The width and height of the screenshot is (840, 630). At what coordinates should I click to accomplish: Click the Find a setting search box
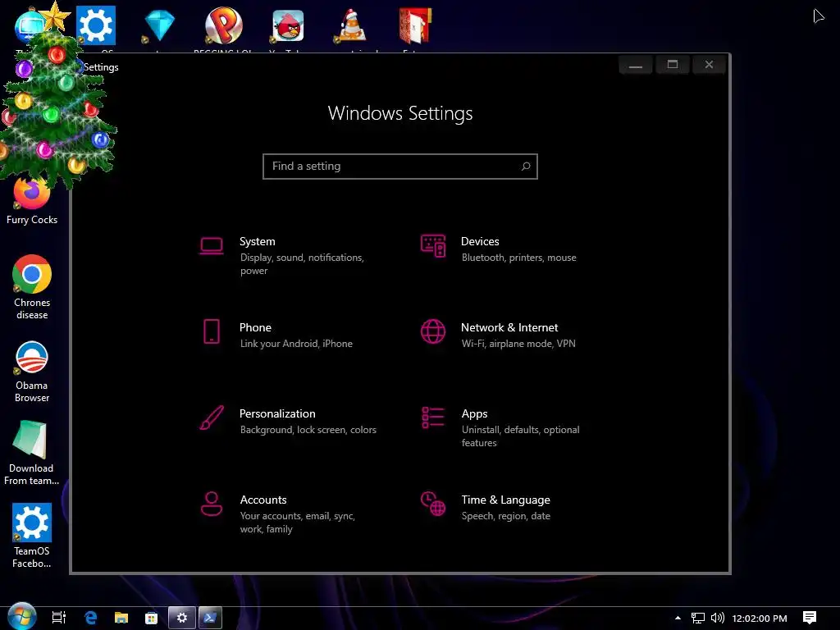click(x=400, y=167)
